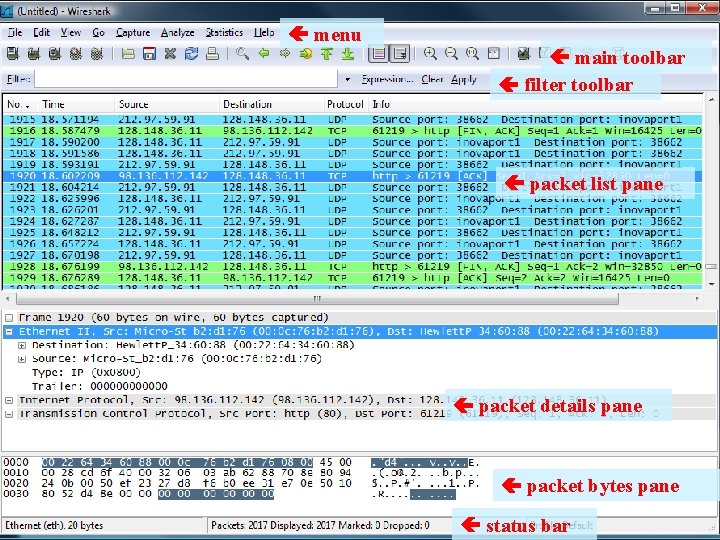Sort packets by the Time column

[x=76, y=104]
